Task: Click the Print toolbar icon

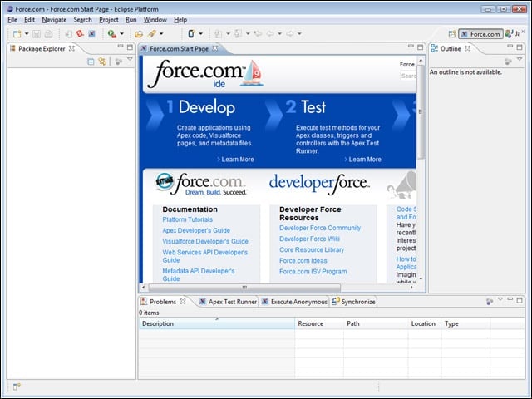Action: coord(48,33)
